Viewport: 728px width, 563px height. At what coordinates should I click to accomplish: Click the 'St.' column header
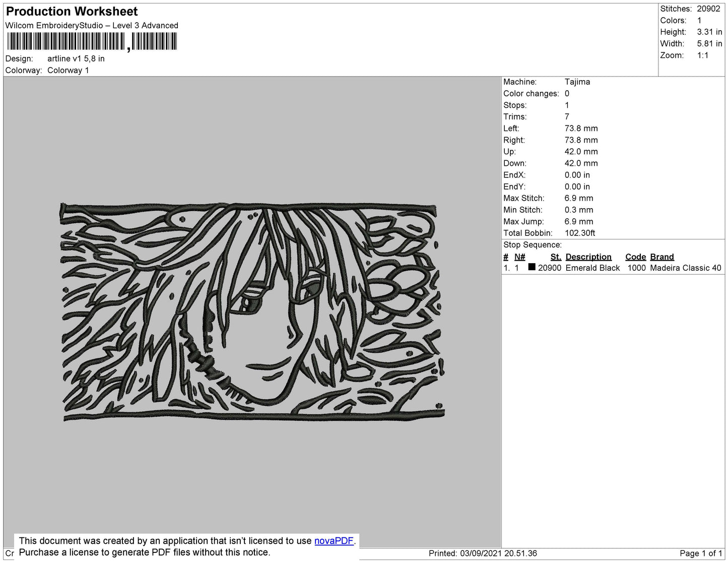click(x=556, y=257)
